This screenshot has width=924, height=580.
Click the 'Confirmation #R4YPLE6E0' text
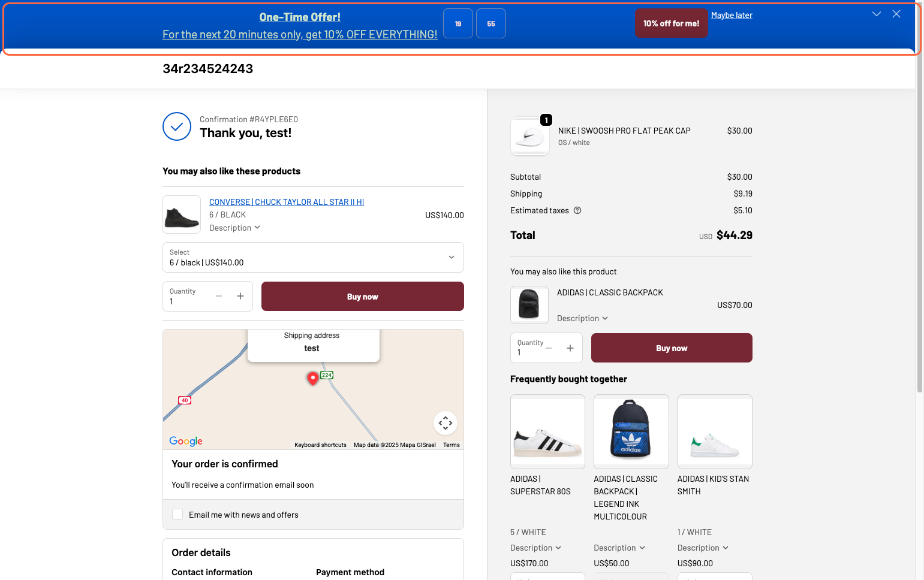tap(249, 119)
